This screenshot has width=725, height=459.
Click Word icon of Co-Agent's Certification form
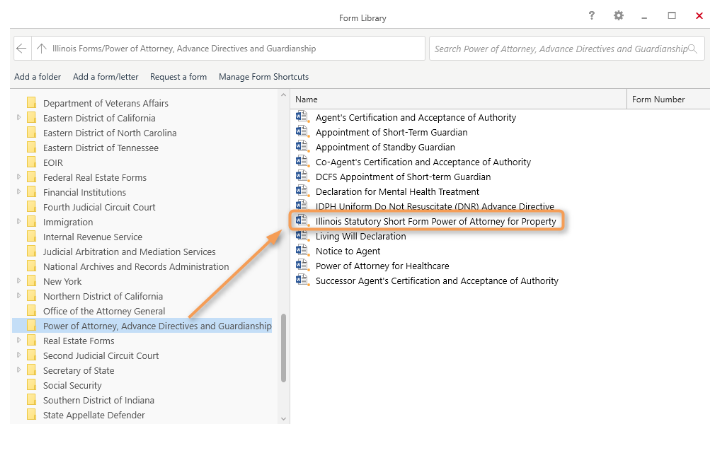(302, 161)
